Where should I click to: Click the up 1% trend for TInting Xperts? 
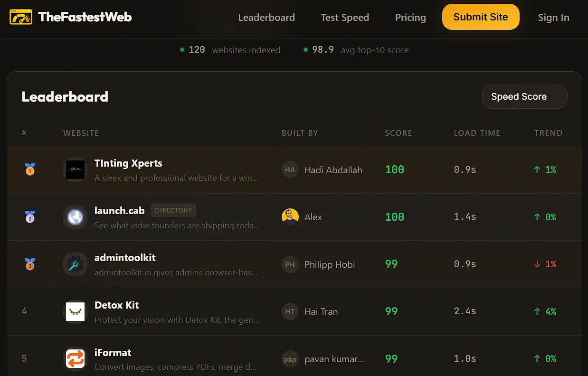545,169
